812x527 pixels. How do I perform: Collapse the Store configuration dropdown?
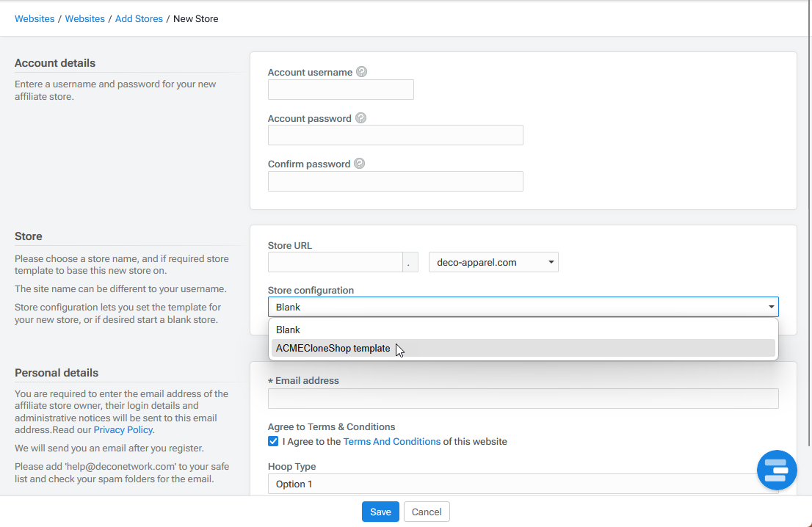[771, 307]
